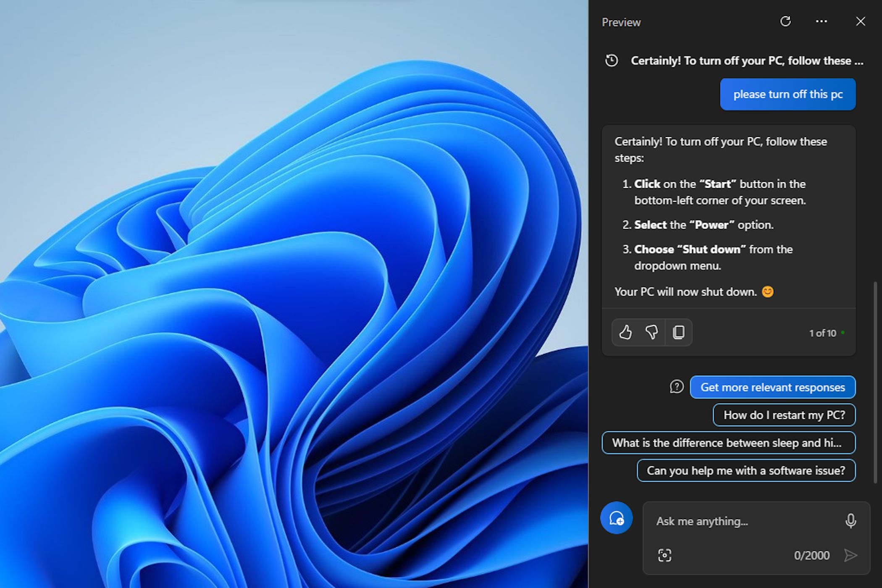Click the Refresh icon in Preview header

(x=785, y=21)
